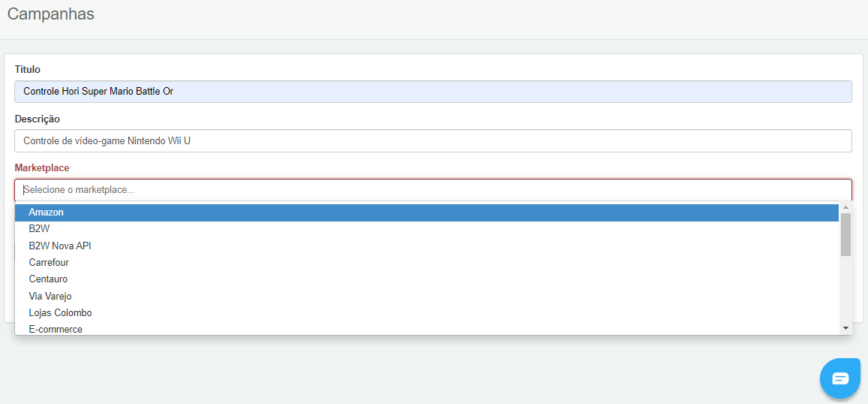Click the Campanhas page heading
The image size is (868, 404).
51,14
